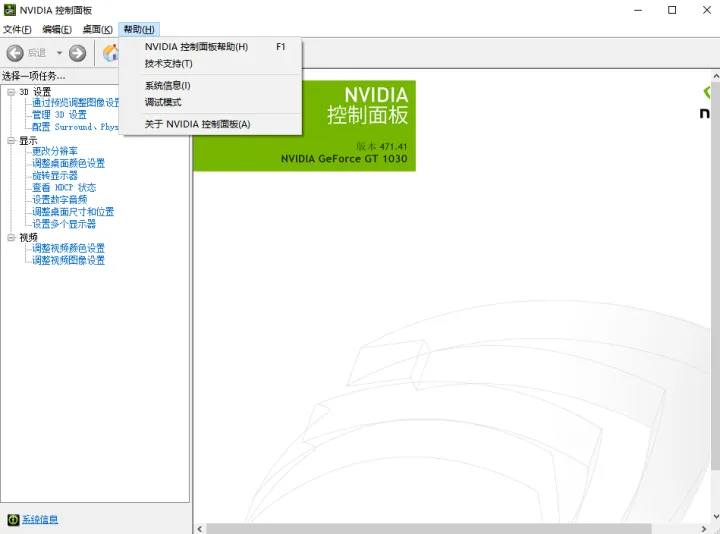
Task: Minimize the NVIDIA 控制面板 window
Action: [x=638, y=10]
